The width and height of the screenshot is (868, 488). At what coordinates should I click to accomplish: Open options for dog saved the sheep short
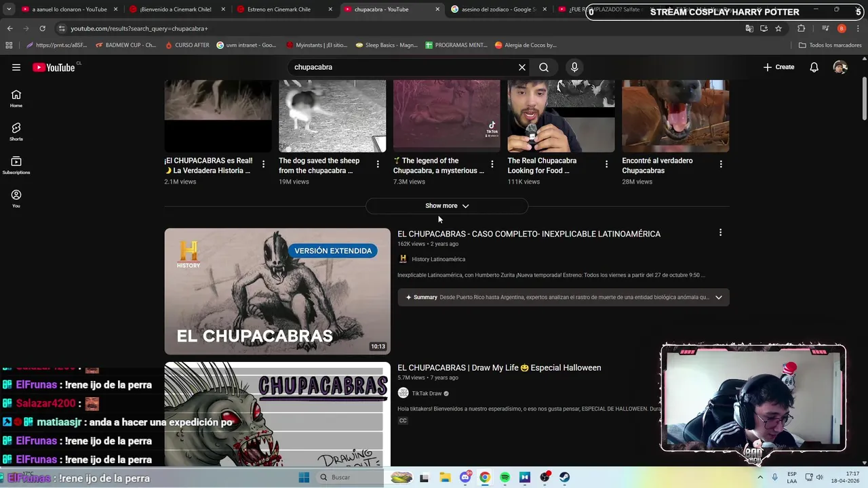(x=378, y=164)
